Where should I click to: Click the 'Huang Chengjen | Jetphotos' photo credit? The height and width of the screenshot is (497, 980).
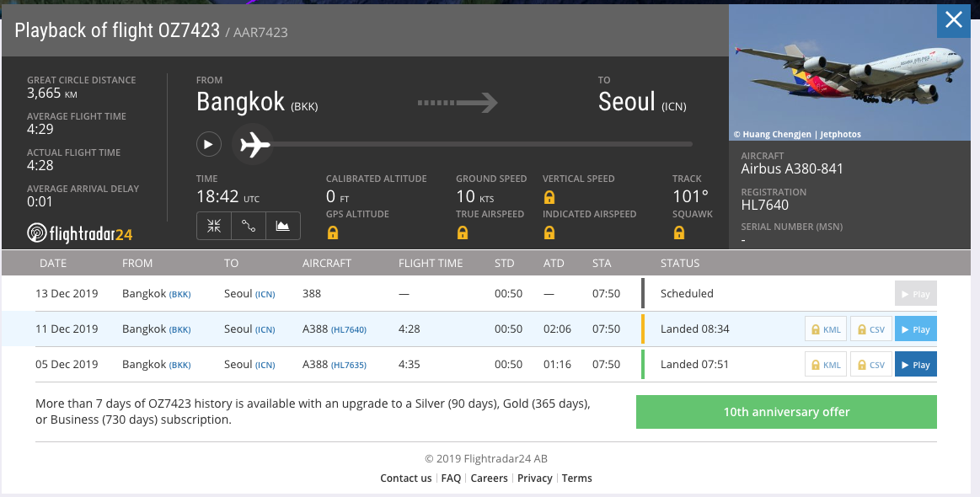tap(797, 135)
